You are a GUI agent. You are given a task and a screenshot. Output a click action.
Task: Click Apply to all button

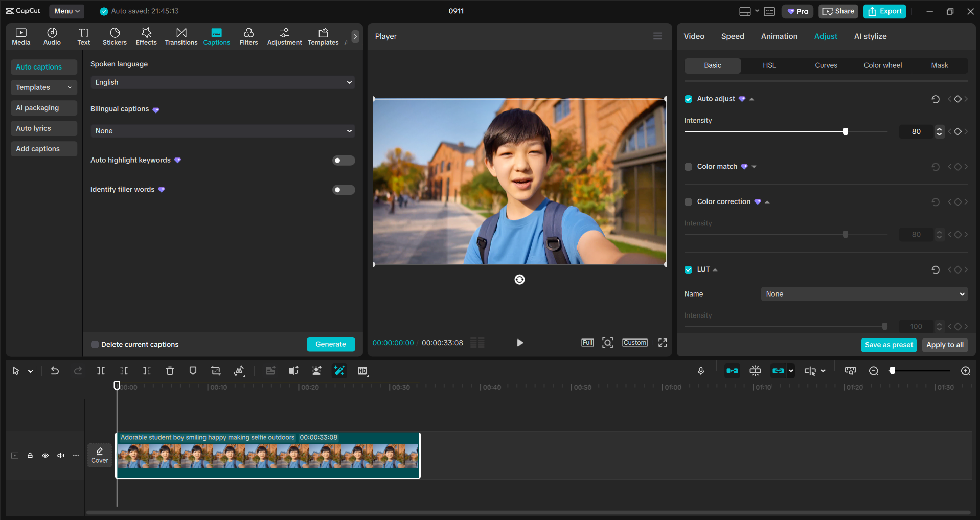tap(944, 345)
